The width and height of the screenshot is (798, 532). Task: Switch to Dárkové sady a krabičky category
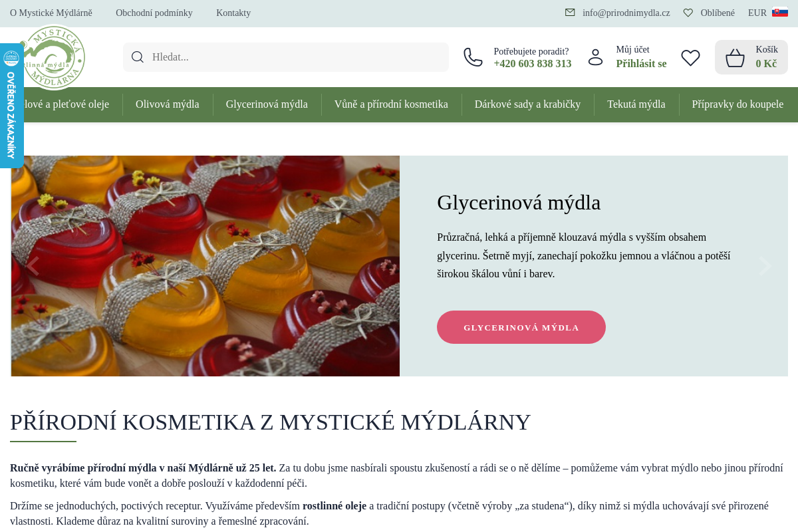(x=527, y=104)
